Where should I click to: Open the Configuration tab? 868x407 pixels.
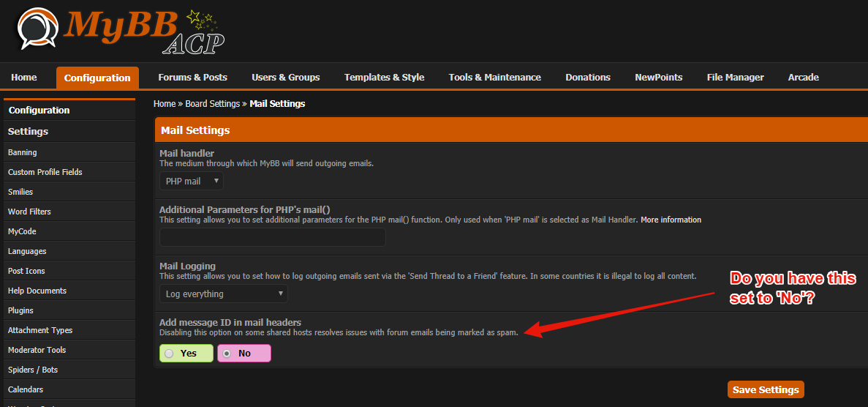coord(97,78)
